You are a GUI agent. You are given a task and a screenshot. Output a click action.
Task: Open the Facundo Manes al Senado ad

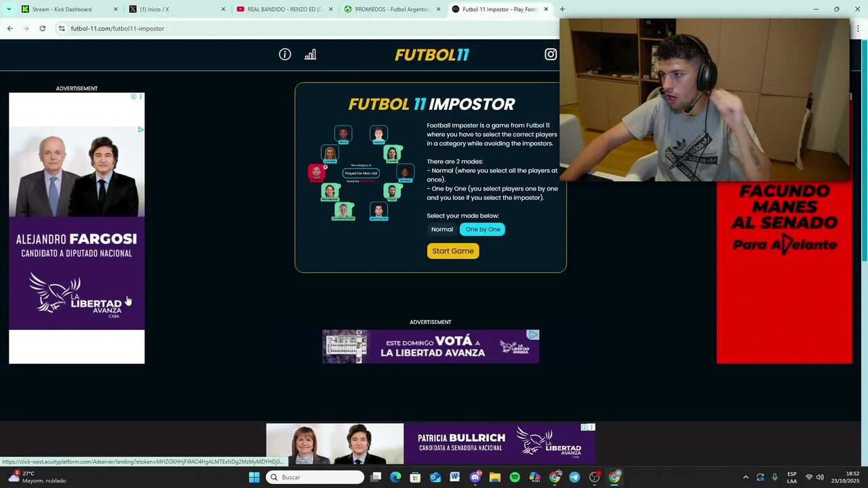click(x=785, y=272)
